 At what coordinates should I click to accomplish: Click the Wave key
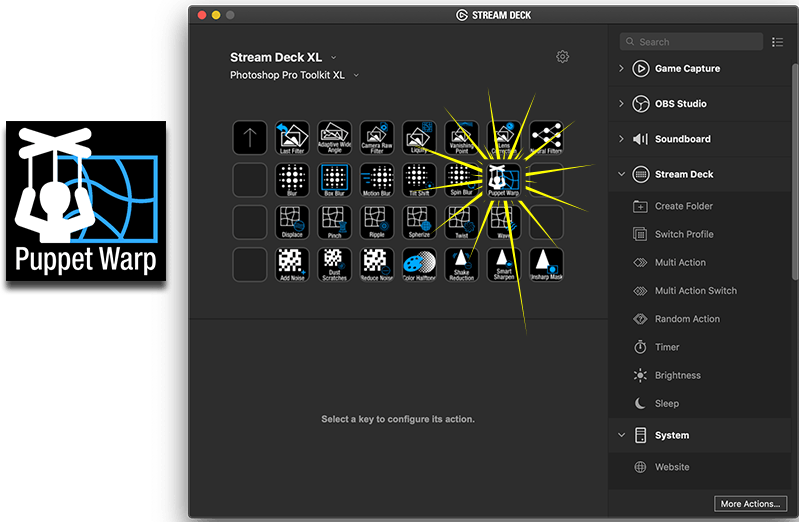click(x=503, y=222)
